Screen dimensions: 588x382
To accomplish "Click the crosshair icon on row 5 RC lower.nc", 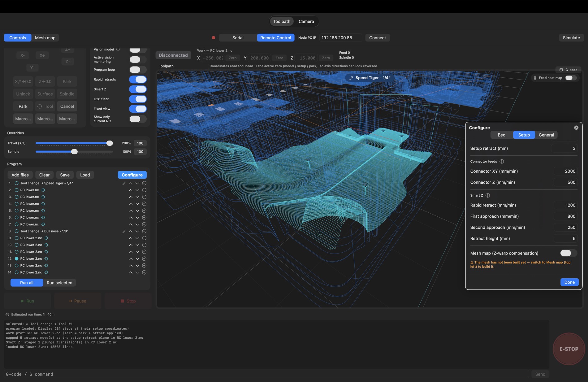I will 43,211.
